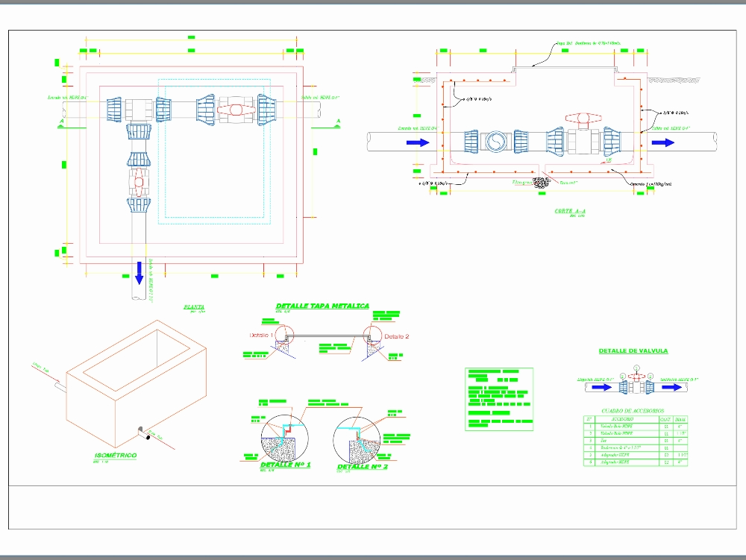Select the downward blue arrow below the planta chamber
Screen dimensions: 746x560
tap(140, 272)
